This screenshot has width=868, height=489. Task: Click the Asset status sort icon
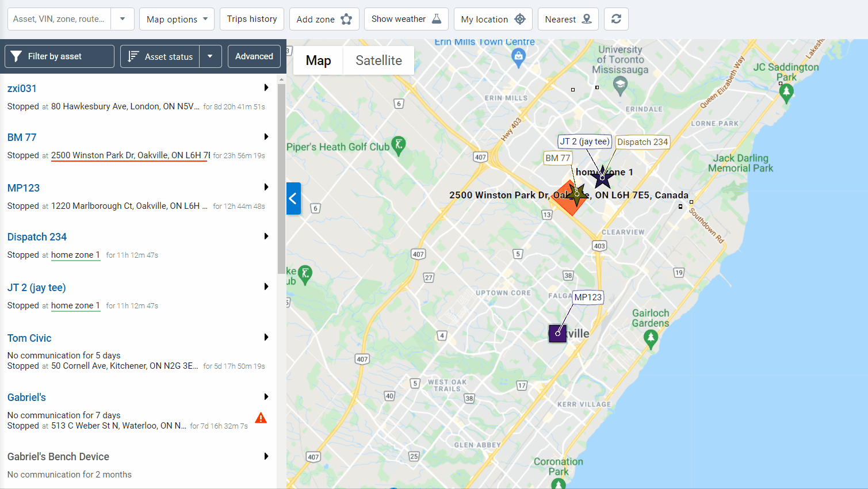coord(134,56)
